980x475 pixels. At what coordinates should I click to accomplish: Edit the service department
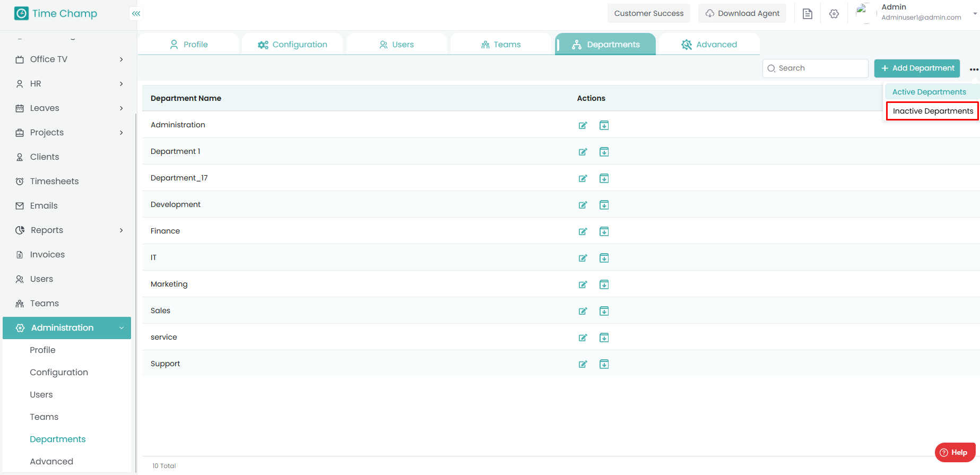583,338
